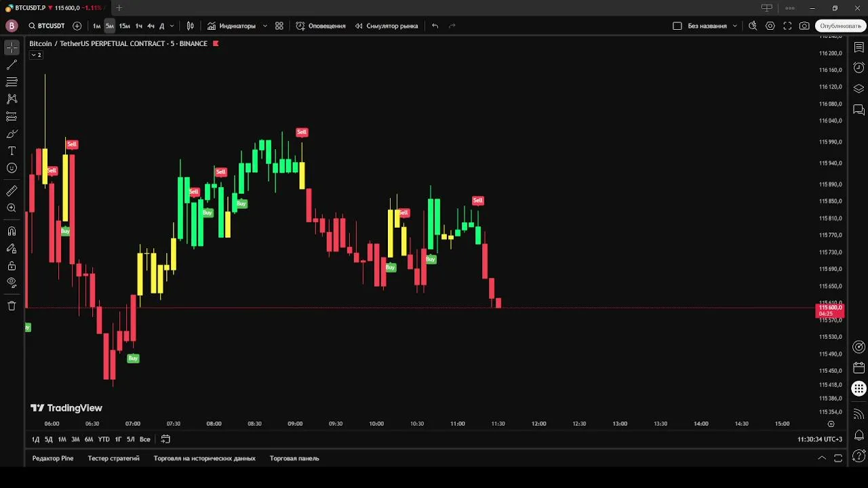The width and height of the screenshot is (868, 488).
Task: Start the Симулятор рынка replay
Action: click(x=387, y=26)
